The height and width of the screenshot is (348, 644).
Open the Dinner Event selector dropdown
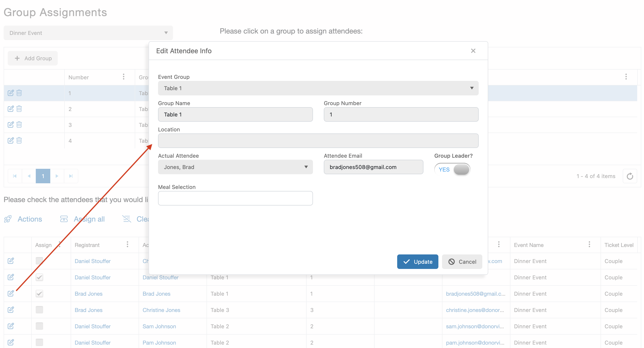coord(88,33)
